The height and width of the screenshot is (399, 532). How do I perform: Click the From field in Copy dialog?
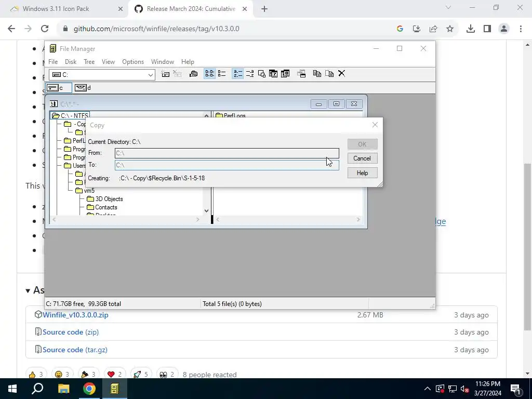pyautogui.click(x=227, y=153)
